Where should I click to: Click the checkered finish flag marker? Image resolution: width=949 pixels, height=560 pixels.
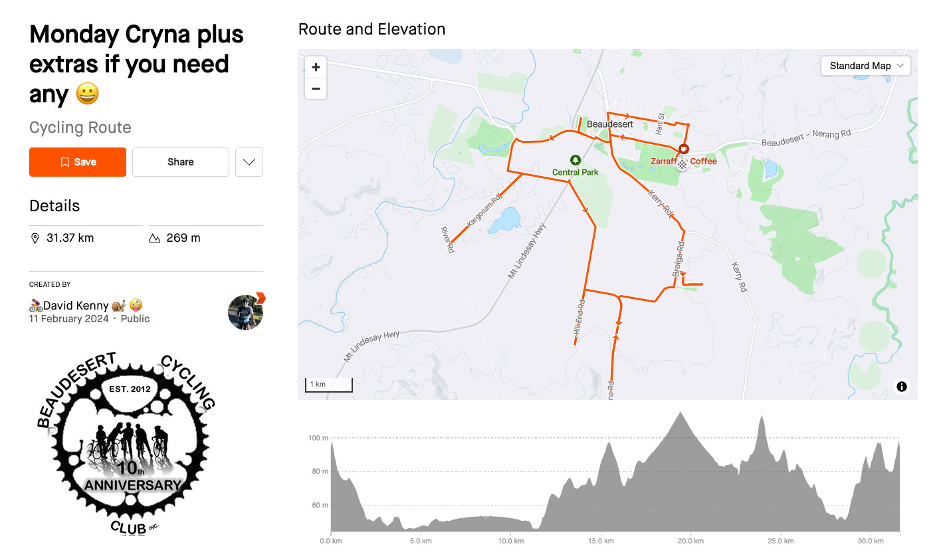(x=682, y=164)
